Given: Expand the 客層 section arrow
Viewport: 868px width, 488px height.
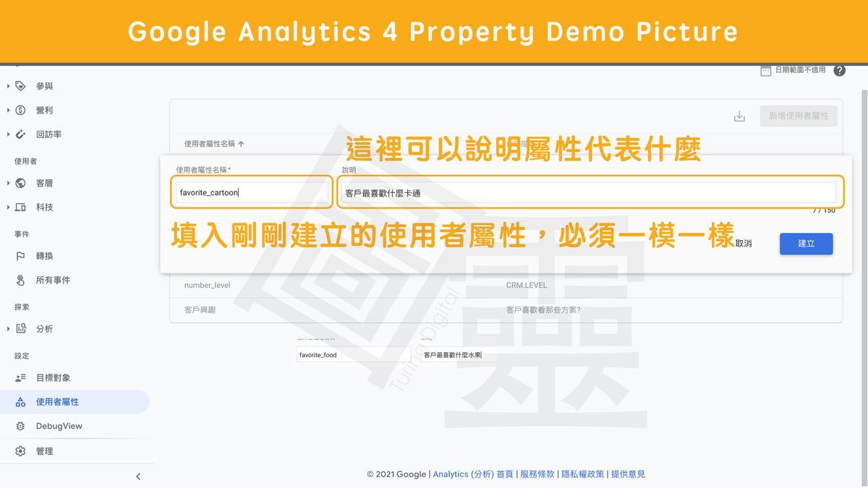Looking at the screenshot, I should tap(8, 183).
